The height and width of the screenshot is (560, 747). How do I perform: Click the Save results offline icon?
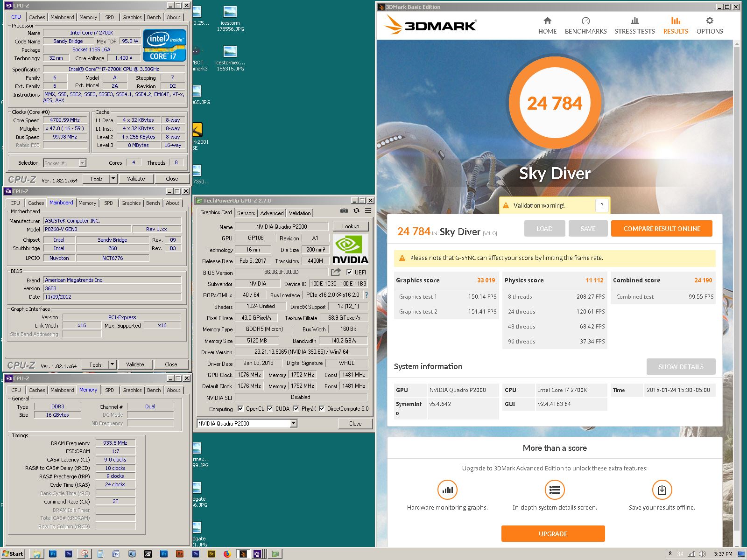(662, 490)
